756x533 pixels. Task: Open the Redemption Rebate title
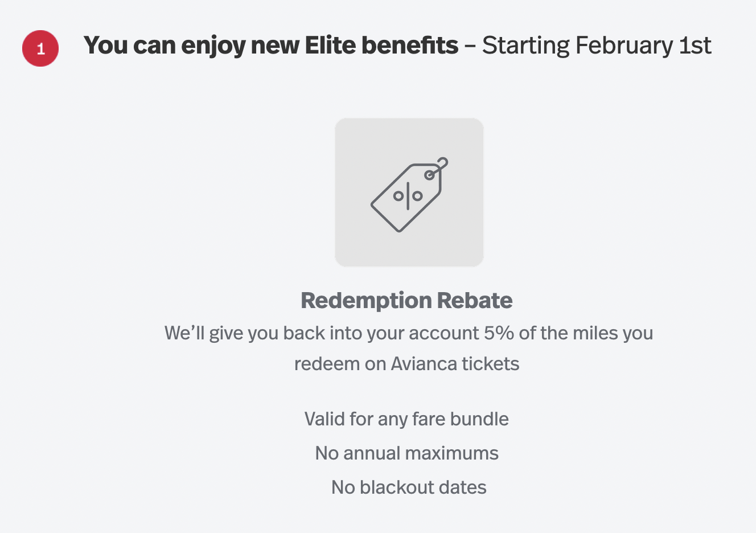(406, 300)
